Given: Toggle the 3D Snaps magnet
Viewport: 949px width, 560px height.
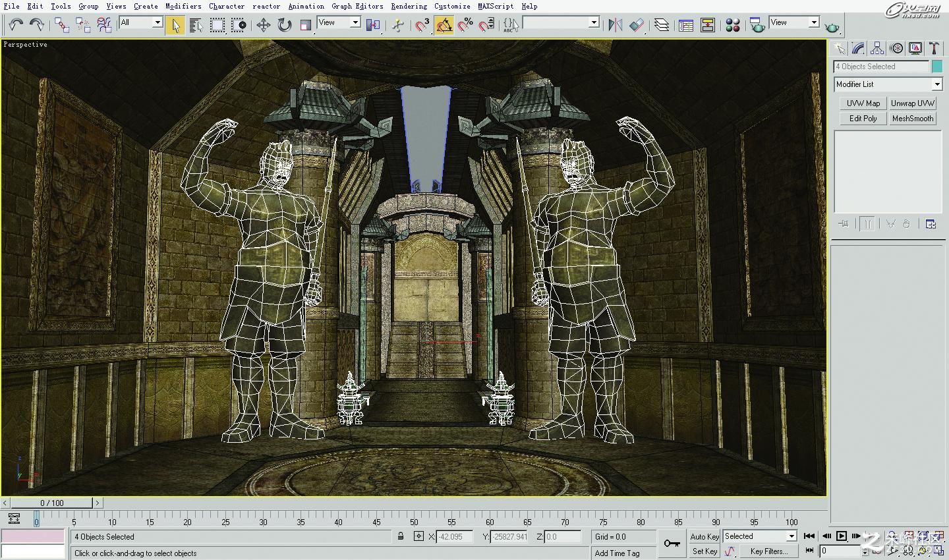Looking at the screenshot, I should (x=422, y=25).
